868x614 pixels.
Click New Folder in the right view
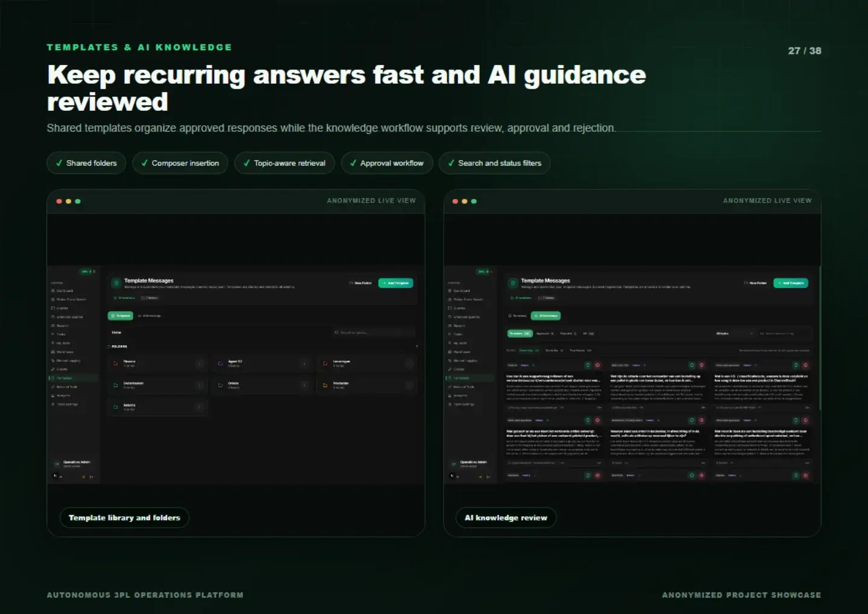click(x=755, y=283)
